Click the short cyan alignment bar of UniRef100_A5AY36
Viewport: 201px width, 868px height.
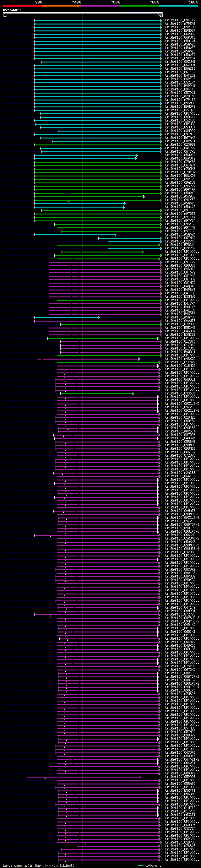pos(67,317)
